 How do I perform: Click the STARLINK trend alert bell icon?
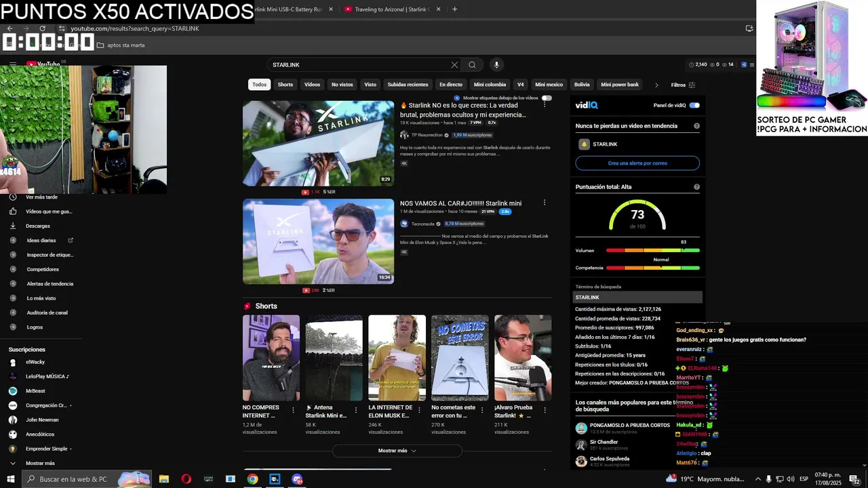(584, 144)
